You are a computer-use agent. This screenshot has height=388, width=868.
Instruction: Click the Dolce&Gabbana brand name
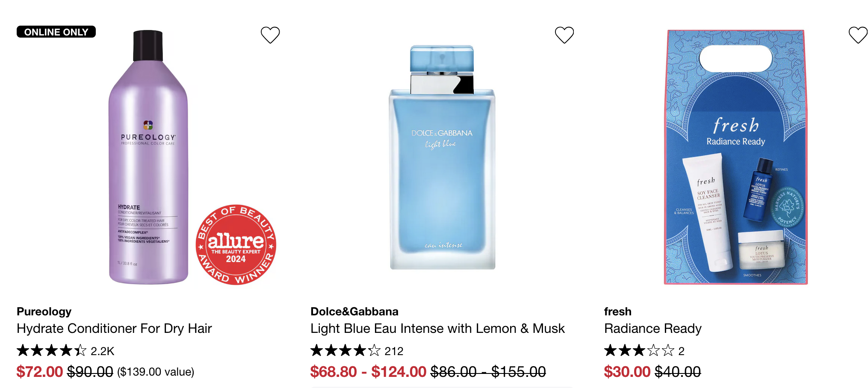pos(354,312)
